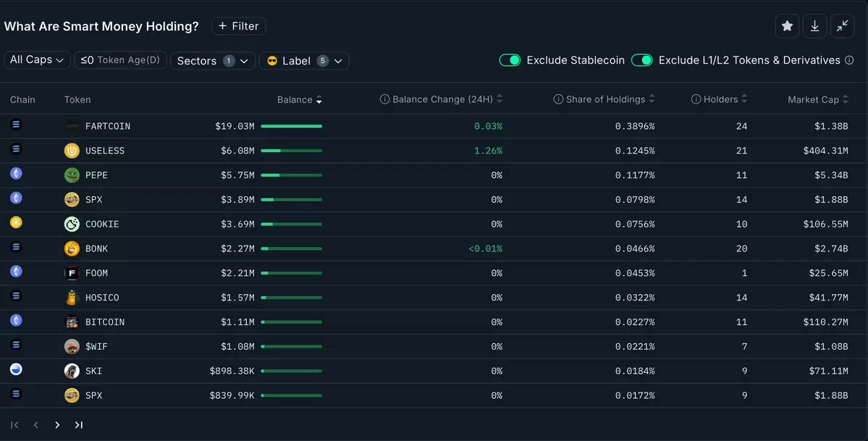Select BITCOIN market cap $110.27M
Screen dimensions: 868x441
(825, 322)
